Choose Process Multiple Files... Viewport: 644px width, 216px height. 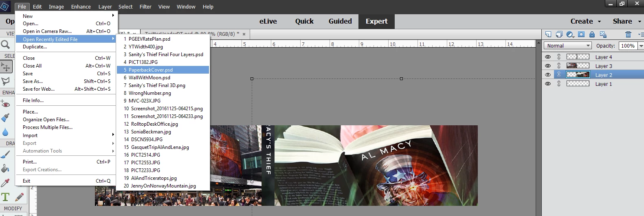[x=67, y=127]
